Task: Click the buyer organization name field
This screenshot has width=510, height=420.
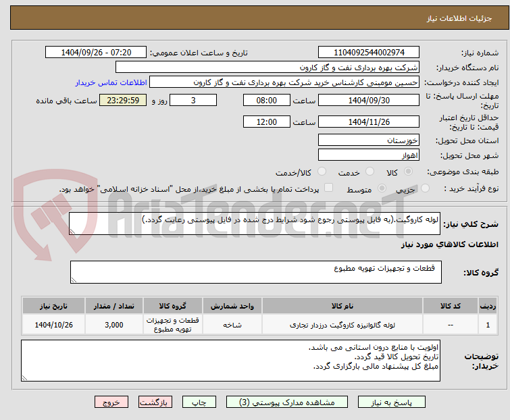Action: pyautogui.click(x=267, y=68)
